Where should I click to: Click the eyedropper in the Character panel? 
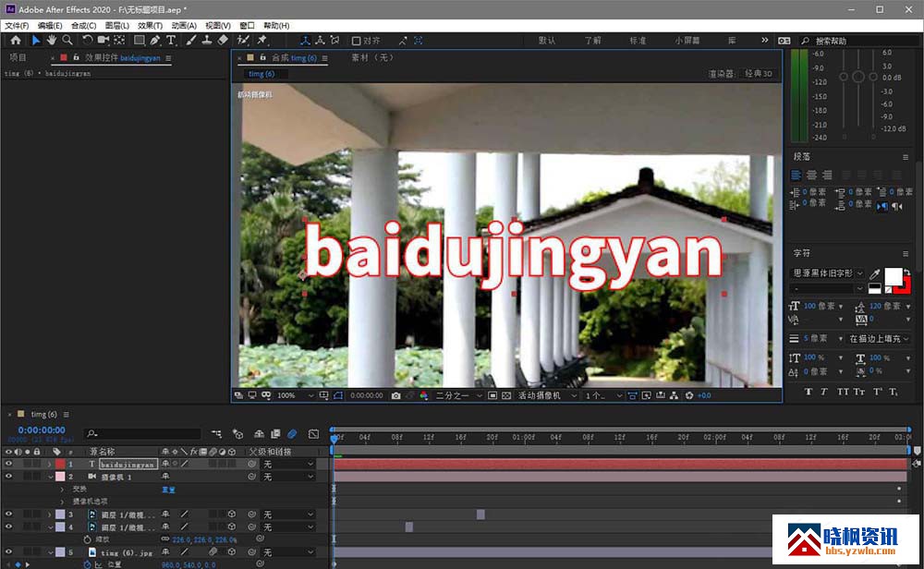[875, 273]
